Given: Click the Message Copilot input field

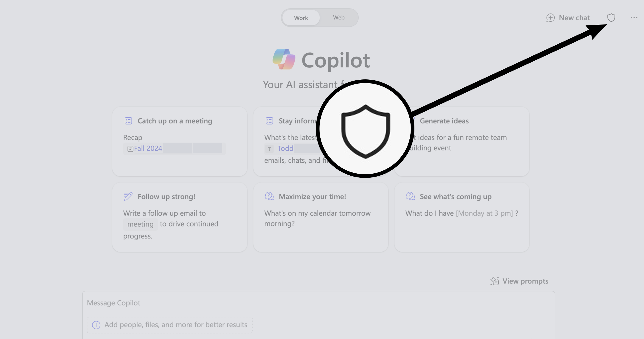Looking at the screenshot, I should pyautogui.click(x=320, y=303).
